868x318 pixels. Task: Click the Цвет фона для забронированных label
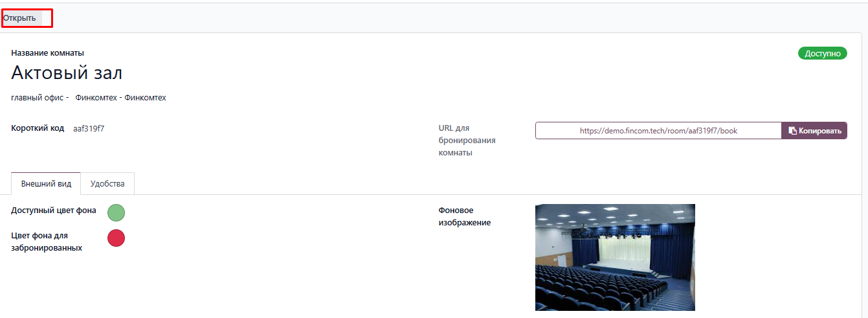47,242
